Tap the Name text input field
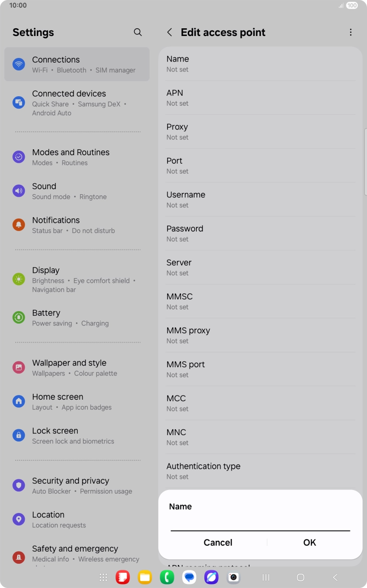 (x=260, y=527)
